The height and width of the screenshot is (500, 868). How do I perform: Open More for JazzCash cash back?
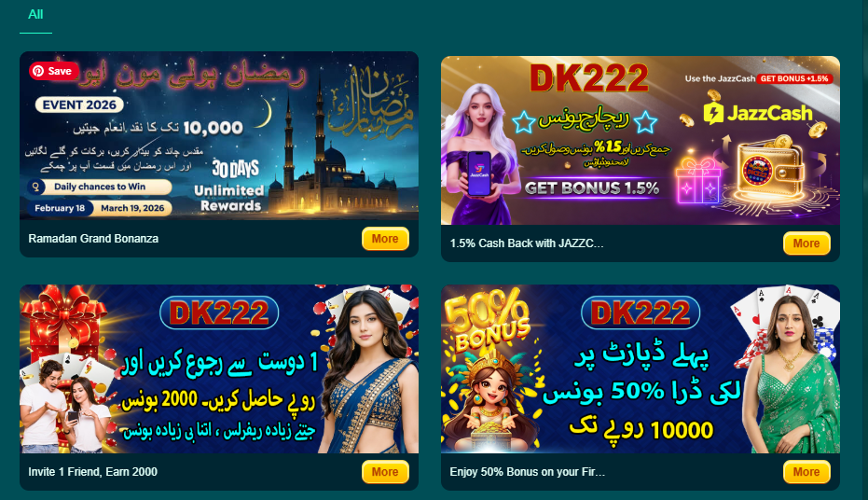(x=806, y=243)
